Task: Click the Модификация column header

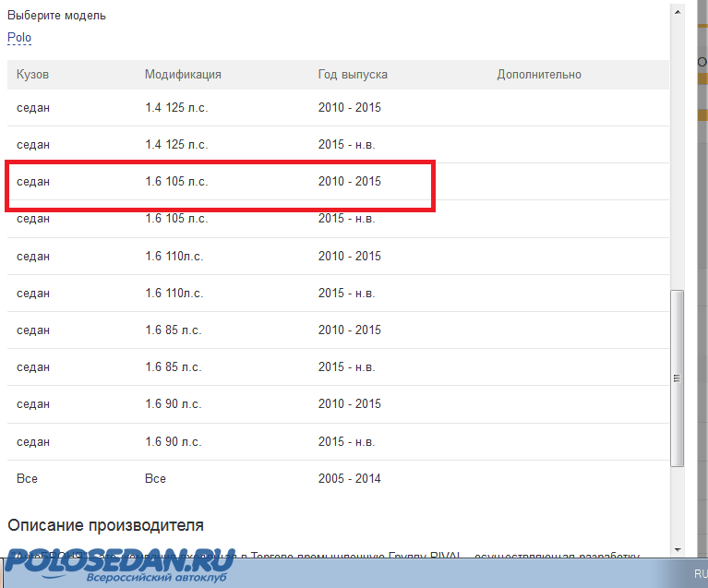Action: click(183, 75)
